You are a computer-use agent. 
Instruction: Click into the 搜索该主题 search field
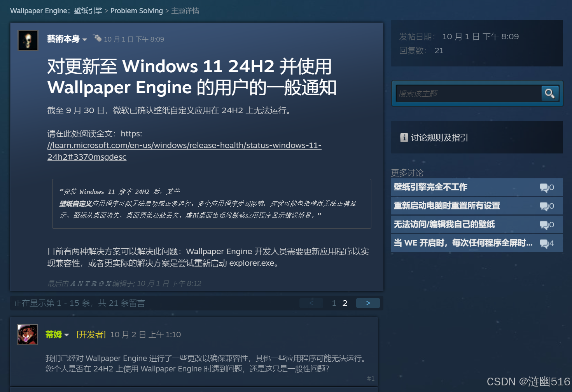pyautogui.click(x=468, y=94)
